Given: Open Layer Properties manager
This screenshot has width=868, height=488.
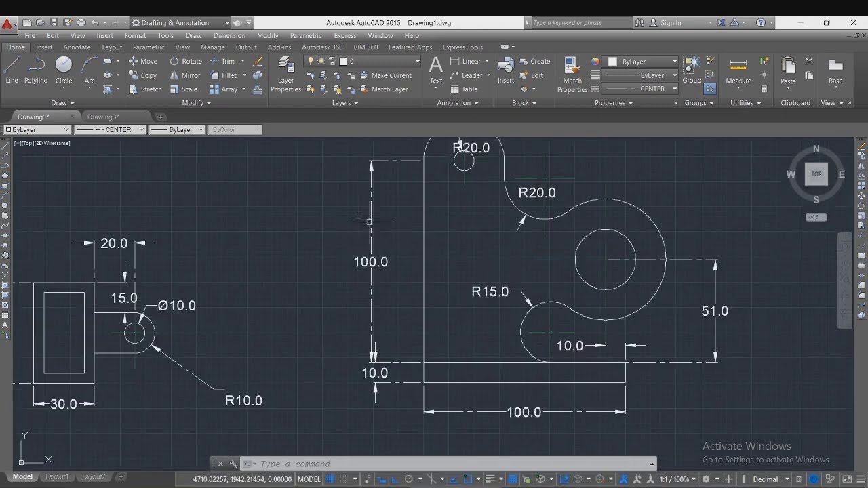Looking at the screenshot, I should (285, 75).
